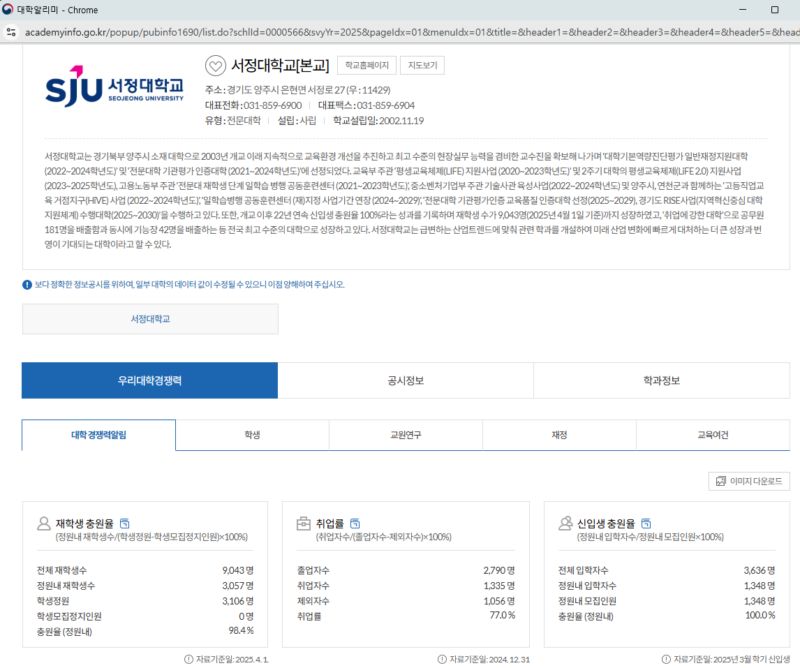This screenshot has width=800, height=668.
Task: Click people icon of 신입생 충원율 card
Action: pyautogui.click(x=565, y=524)
